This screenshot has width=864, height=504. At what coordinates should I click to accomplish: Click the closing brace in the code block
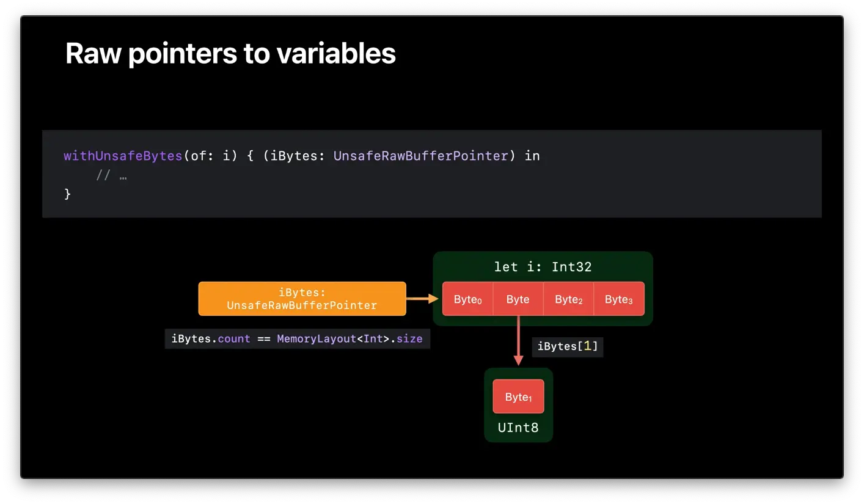click(x=67, y=194)
